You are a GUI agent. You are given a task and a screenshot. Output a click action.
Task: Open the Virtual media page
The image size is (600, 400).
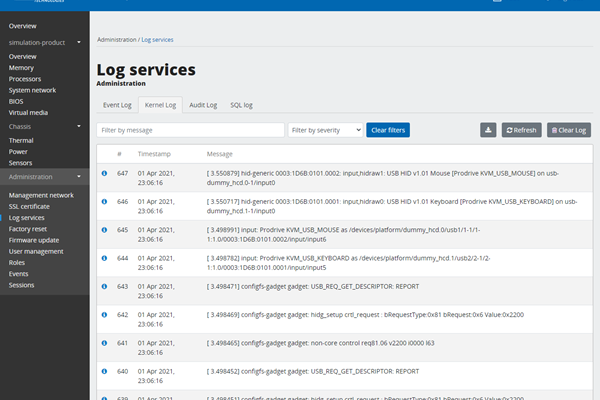(x=28, y=113)
